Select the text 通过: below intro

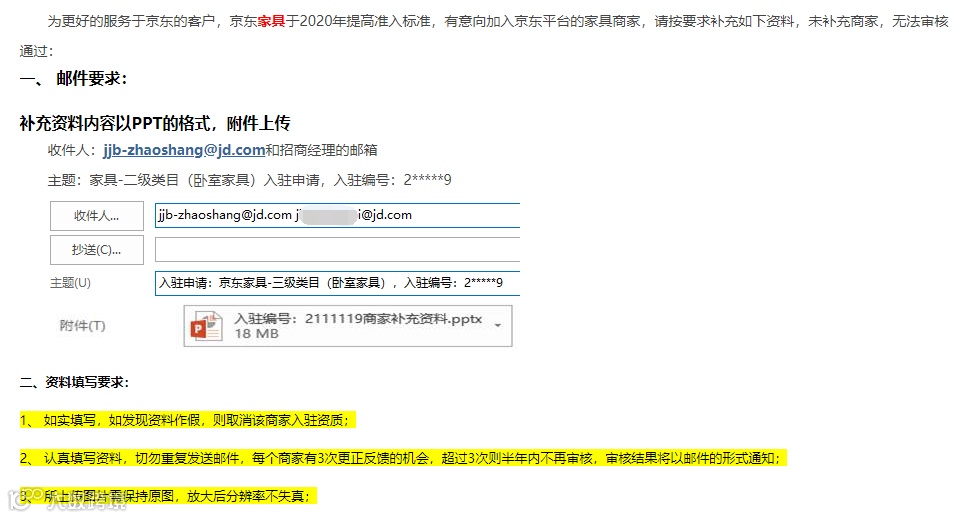(x=36, y=51)
